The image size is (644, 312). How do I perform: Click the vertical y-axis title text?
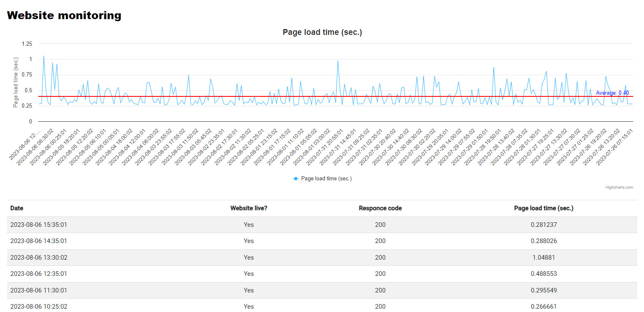click(x=16, y=83)
